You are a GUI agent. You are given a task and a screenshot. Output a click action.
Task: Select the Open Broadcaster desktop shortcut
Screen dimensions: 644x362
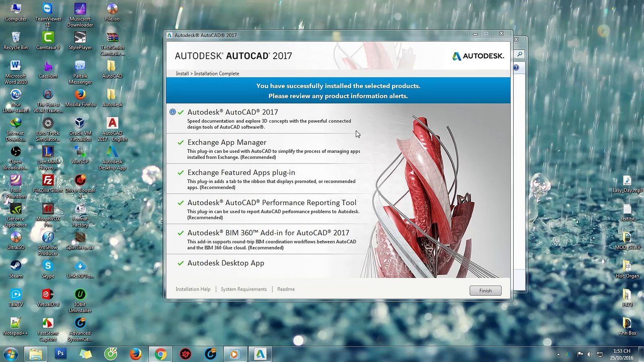tap(16, 158)
